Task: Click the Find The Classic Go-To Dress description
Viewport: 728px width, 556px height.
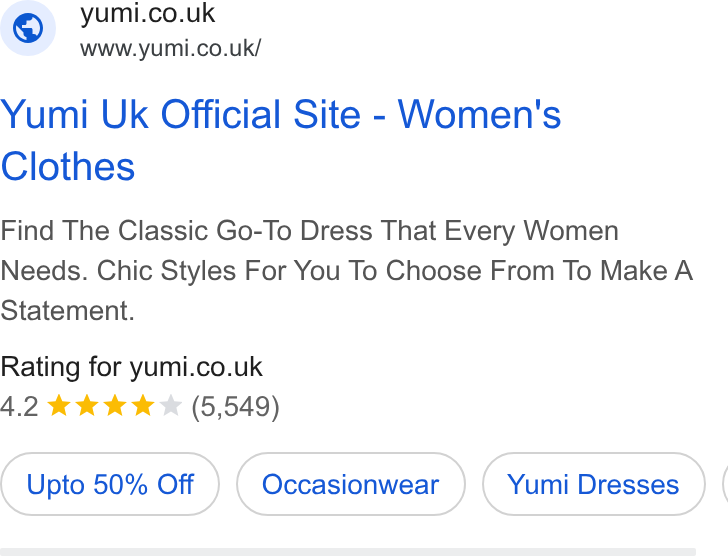Action: pos(346,271)
